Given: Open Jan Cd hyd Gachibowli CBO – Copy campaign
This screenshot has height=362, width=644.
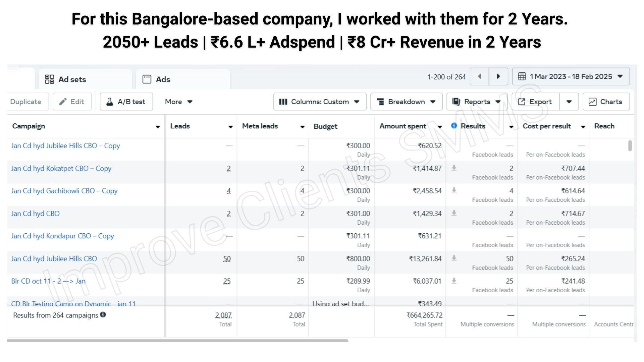Looking at the screenshot, I should pos(64,191).
